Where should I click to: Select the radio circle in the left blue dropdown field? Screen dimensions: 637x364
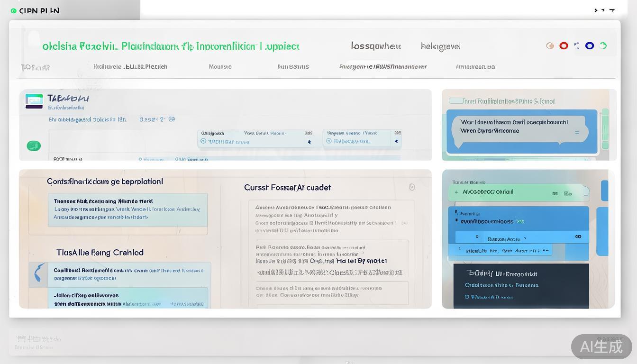[x=203, y=141]
